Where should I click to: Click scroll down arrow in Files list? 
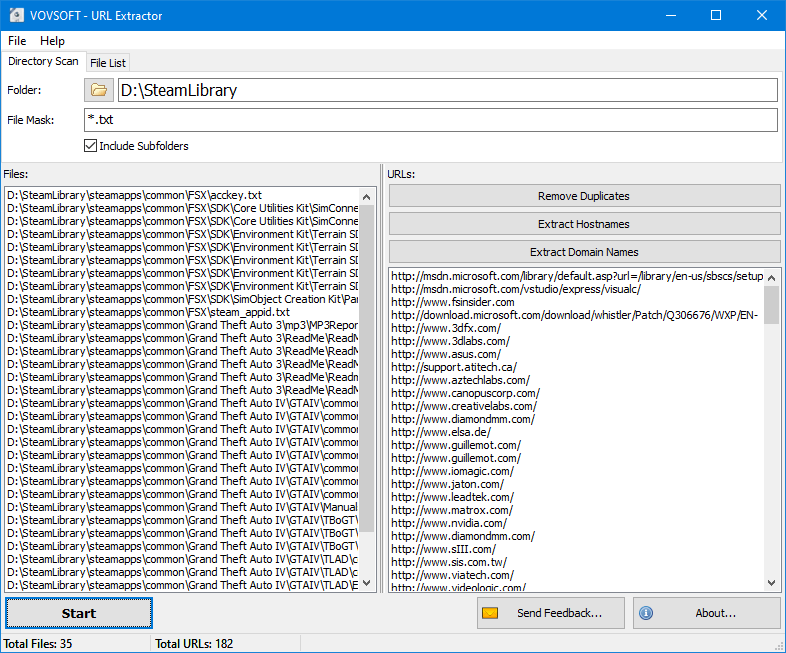click(367, 583)
